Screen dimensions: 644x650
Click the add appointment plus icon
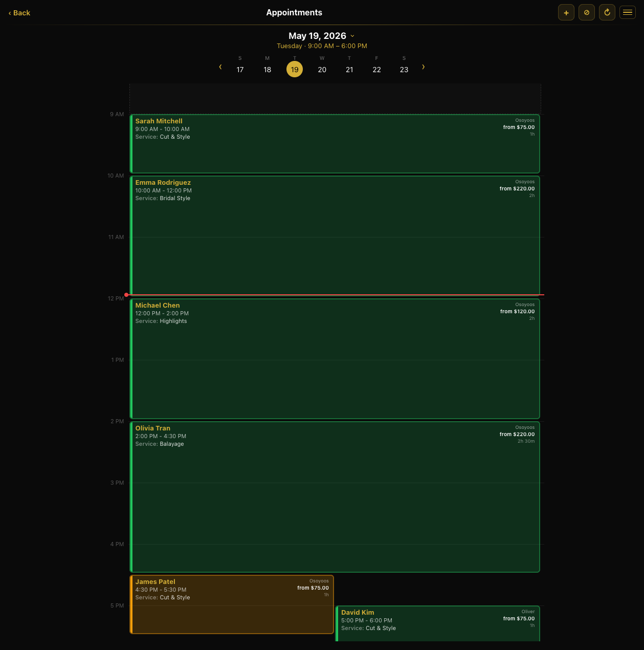coord(566,12)
